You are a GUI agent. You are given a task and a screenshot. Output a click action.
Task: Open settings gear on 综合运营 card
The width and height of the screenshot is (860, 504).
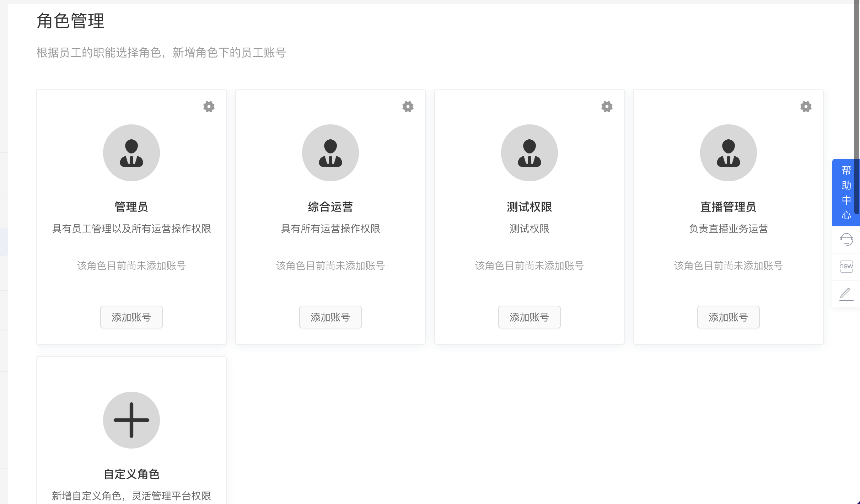point(408,107)
